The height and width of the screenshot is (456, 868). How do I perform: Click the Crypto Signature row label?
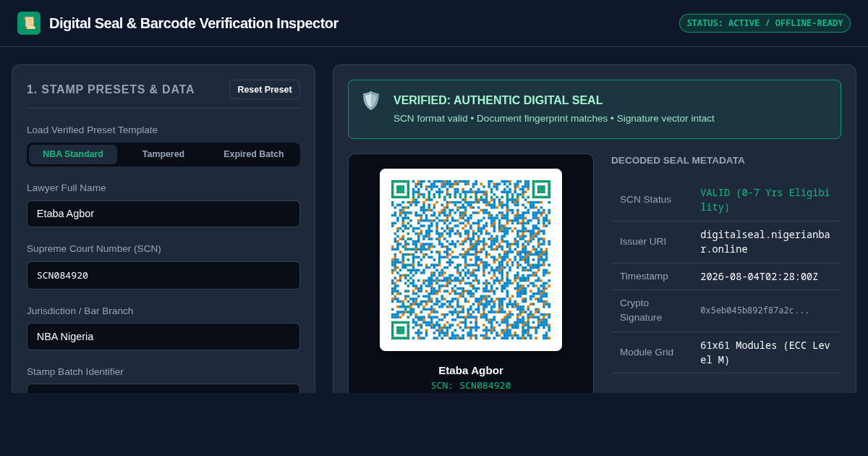[x=641, y=311]
